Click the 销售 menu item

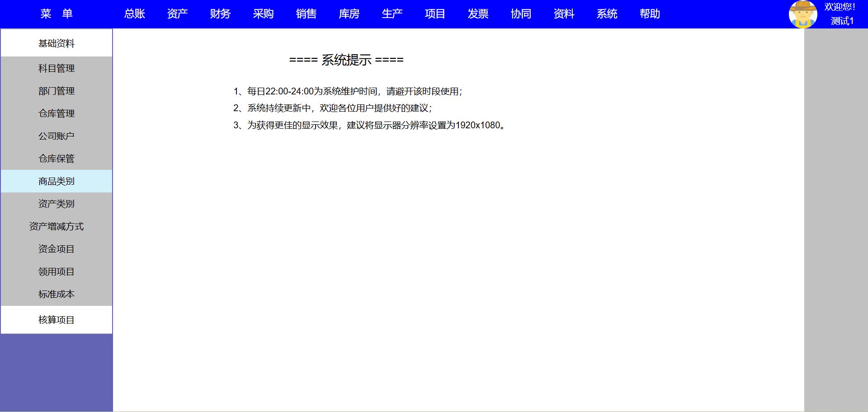pyautogui.click(x=307, y=14)
